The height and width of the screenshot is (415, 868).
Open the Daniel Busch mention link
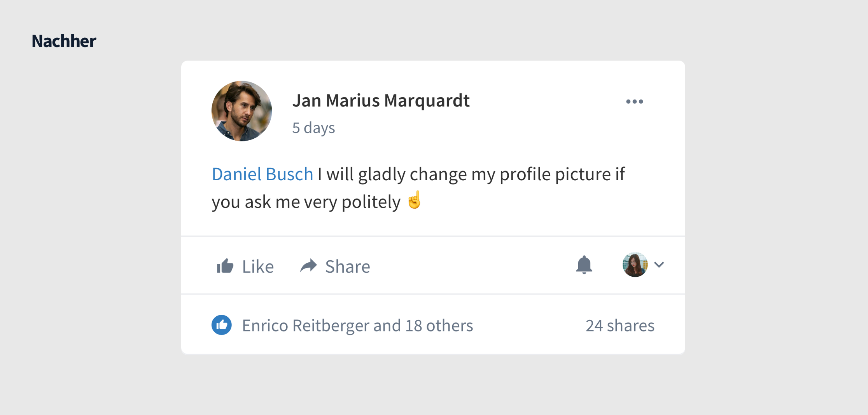pos(262,174)
